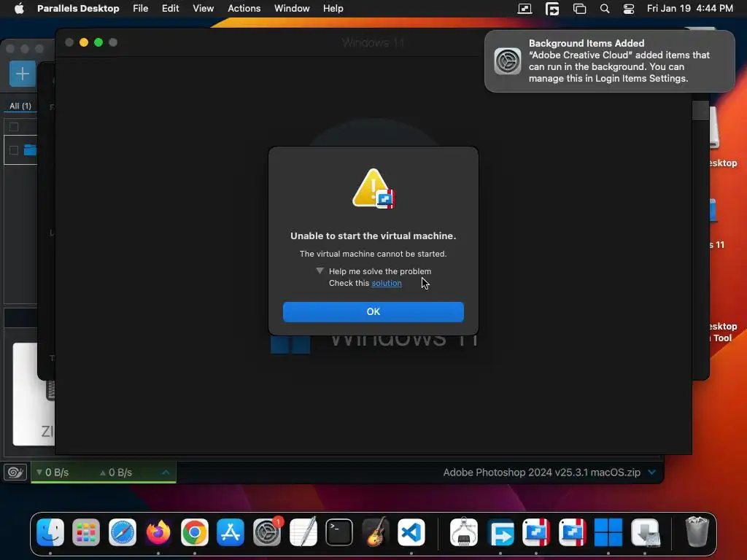Image resolution: width=747 pixels, height=560 pixels.
Task: Open the Edit menu
Action: point(170,8)
